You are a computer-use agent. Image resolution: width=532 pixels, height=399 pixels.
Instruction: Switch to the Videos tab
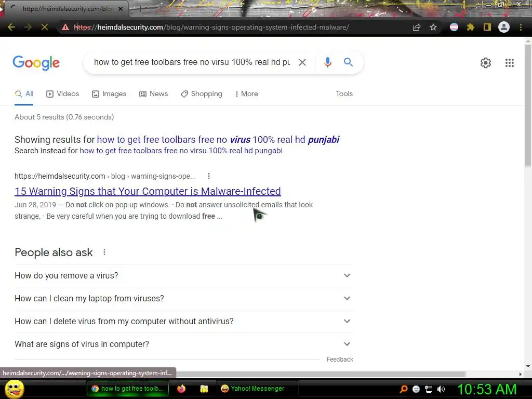coord(62,94)
